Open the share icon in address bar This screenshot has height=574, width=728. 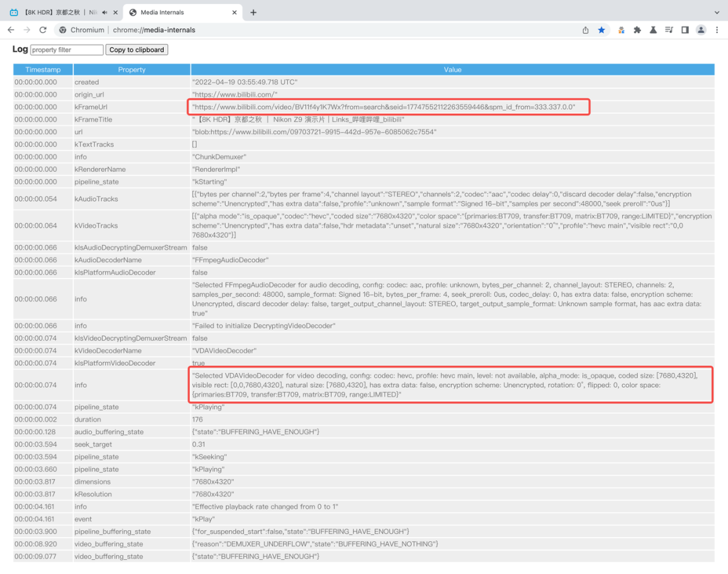click(x=586, y=30)
